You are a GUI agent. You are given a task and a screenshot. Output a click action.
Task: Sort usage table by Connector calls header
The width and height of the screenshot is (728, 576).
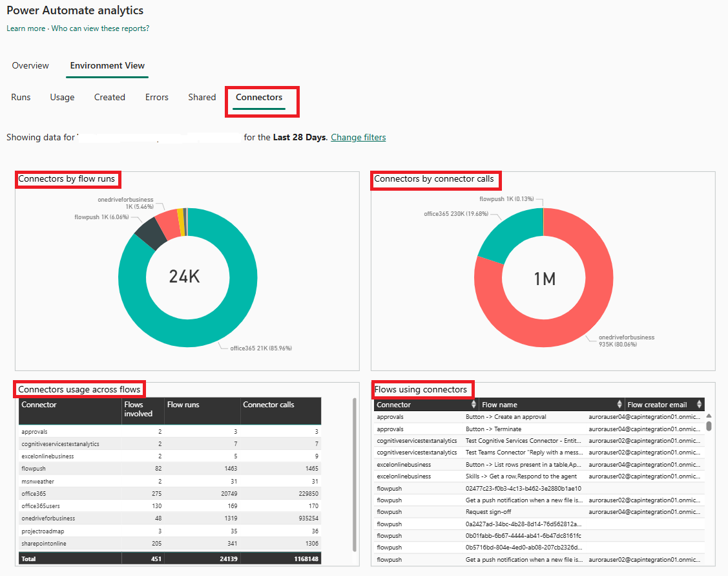[x=268, y=405]
